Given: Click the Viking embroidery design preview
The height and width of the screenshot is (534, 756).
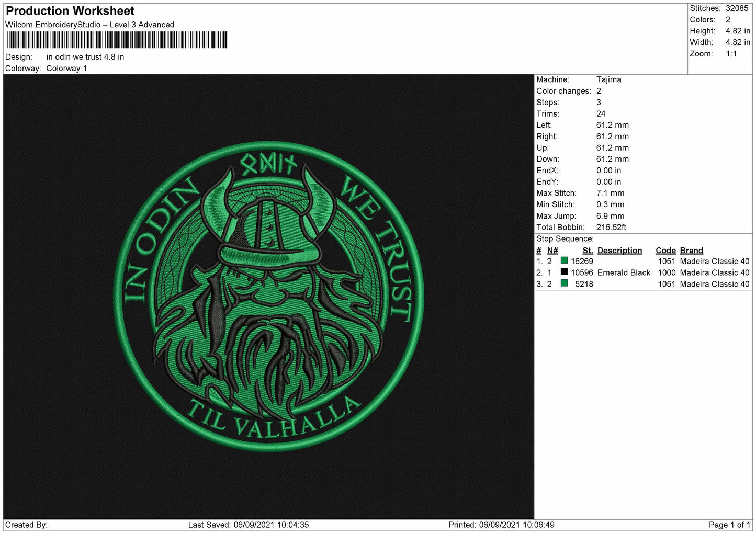Looking at the screenshot, I should 268,297.
